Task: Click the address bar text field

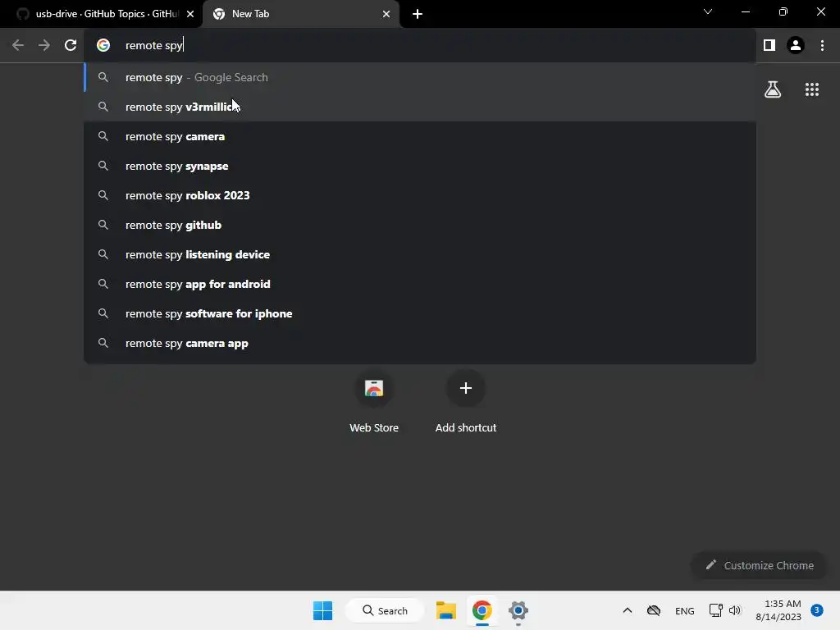Action: [420, 45]
